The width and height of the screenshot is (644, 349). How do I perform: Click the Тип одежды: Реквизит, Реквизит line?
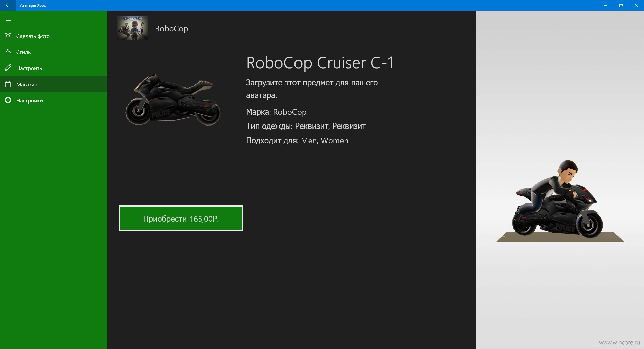tap(306, 126)
